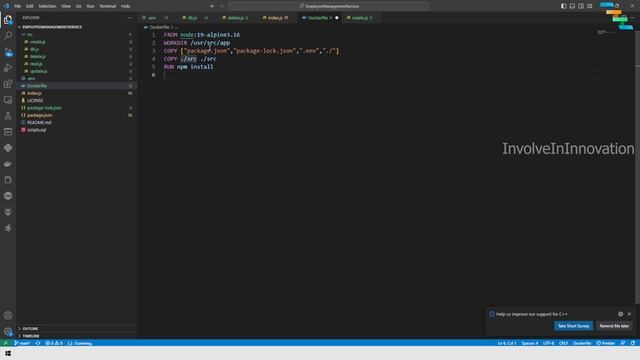
Task: Switch to the index.js editor tab
Action: pos(278,18)
